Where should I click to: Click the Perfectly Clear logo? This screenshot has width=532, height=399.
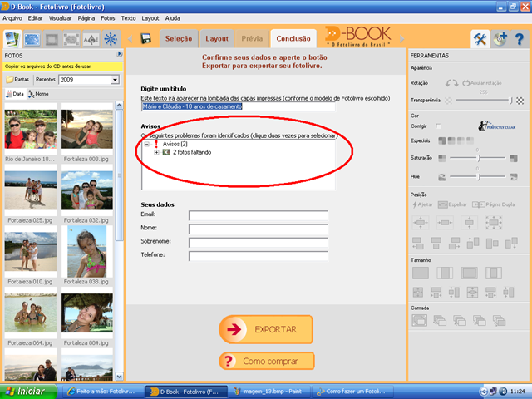click(x=497, y=126)
